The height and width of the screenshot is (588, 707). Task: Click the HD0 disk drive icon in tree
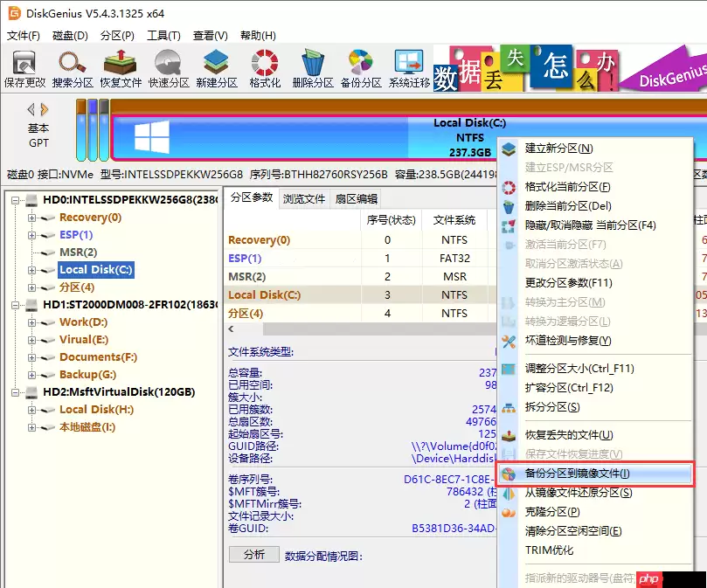click(x=31, y=200)
